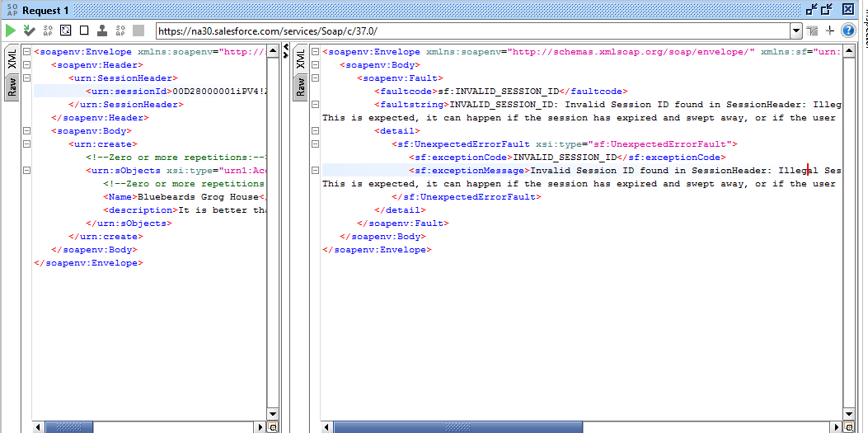Click request pane horizontal scroll left arrow
This screenshot has width=868, height=433.
point(38,427)
